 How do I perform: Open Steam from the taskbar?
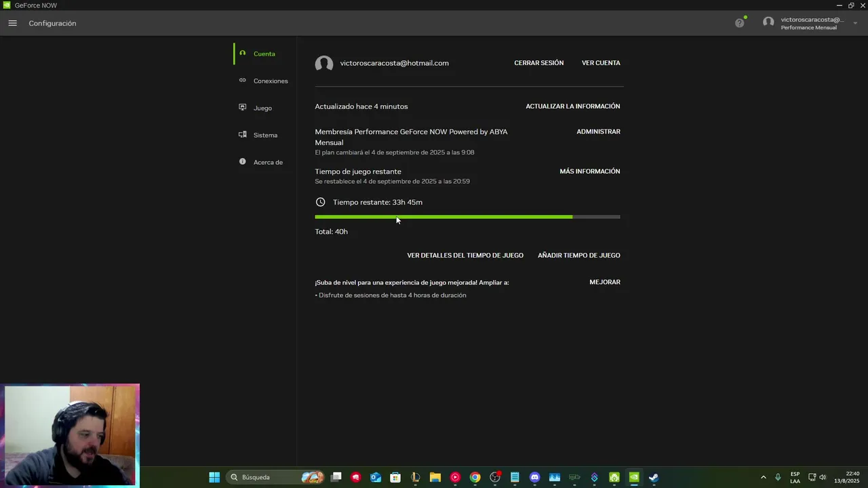(x=654, y=477)
